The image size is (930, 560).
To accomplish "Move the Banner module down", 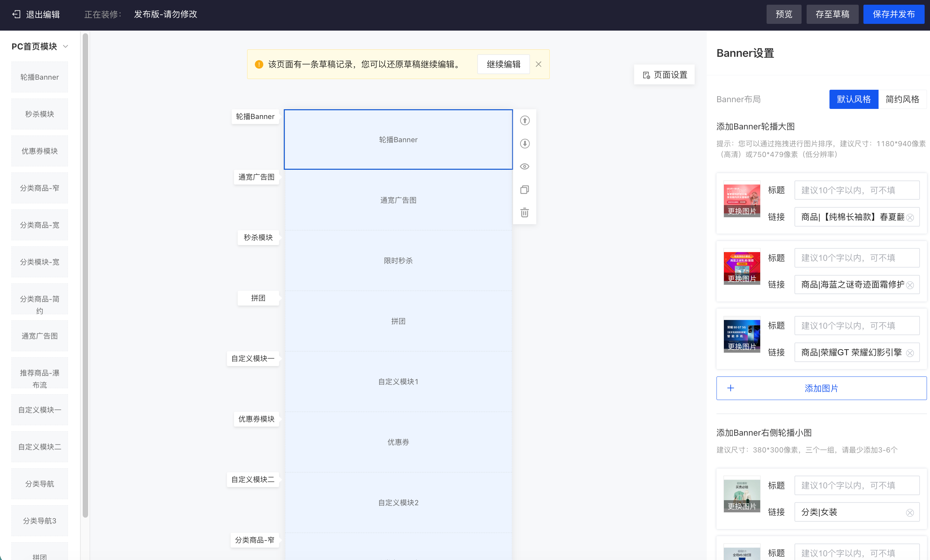I will (525, 144).
